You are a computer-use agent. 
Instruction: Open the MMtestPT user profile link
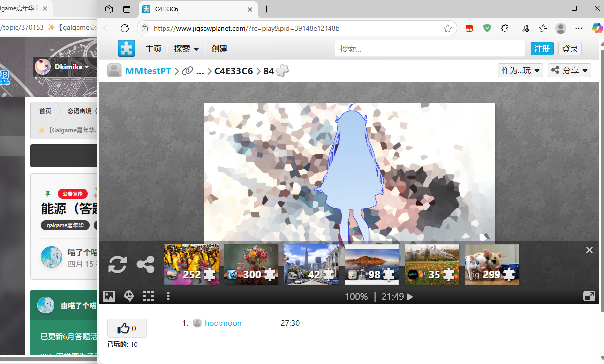click(x=148, y=71)
